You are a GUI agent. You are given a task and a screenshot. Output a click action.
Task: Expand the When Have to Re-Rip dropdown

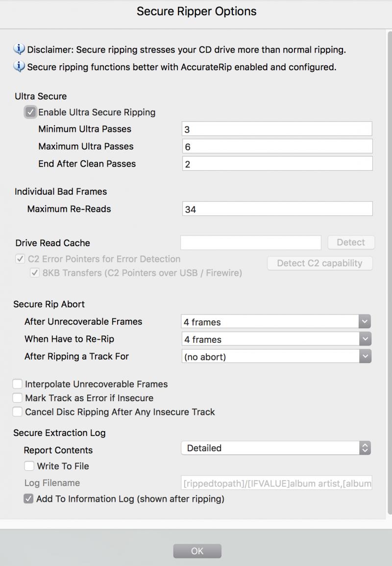pyautogui.click(x=275, y=339)
